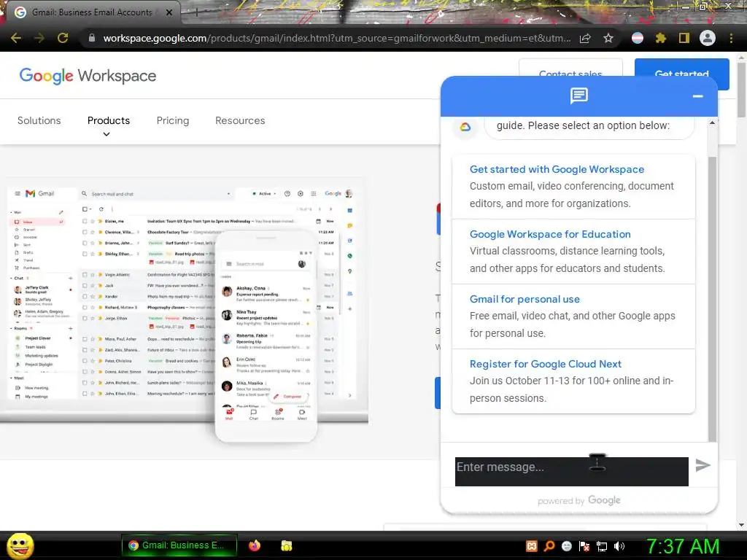Click the browser forward arrow
The width and height of the screenshot is (747, 560).
[39, 38]
